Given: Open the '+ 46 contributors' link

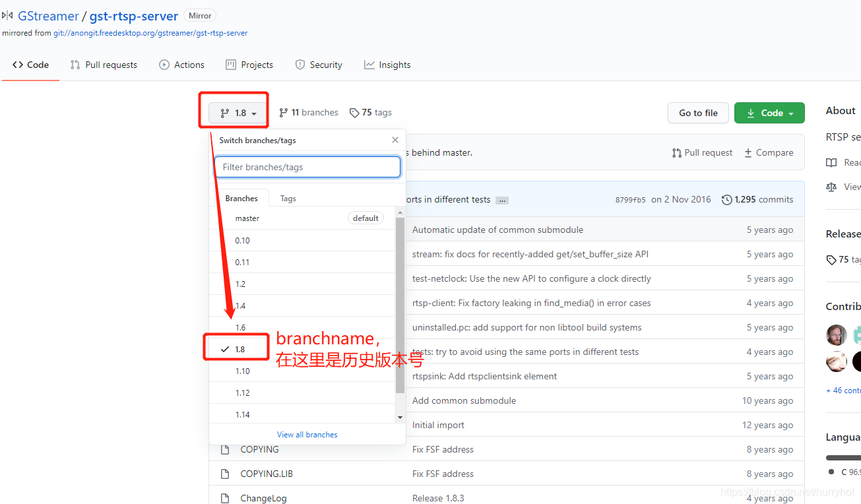Looking at the screenshot, I should point(843,390).
